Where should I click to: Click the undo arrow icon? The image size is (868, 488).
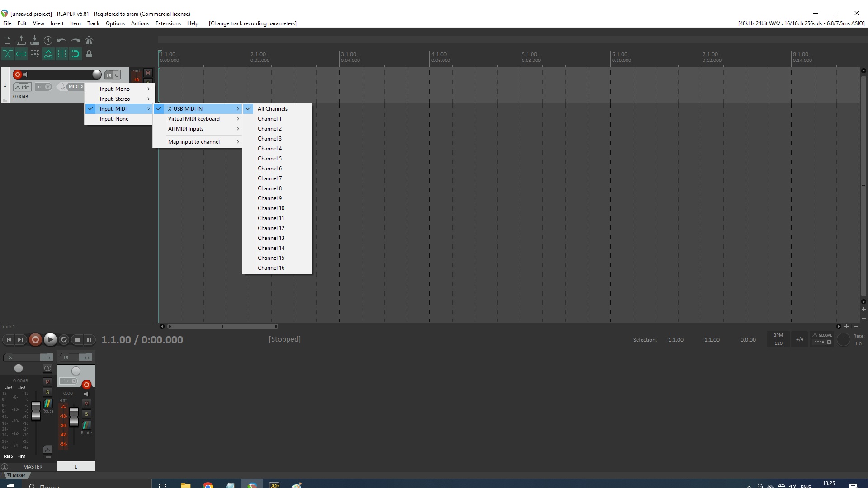click(61, 41)
